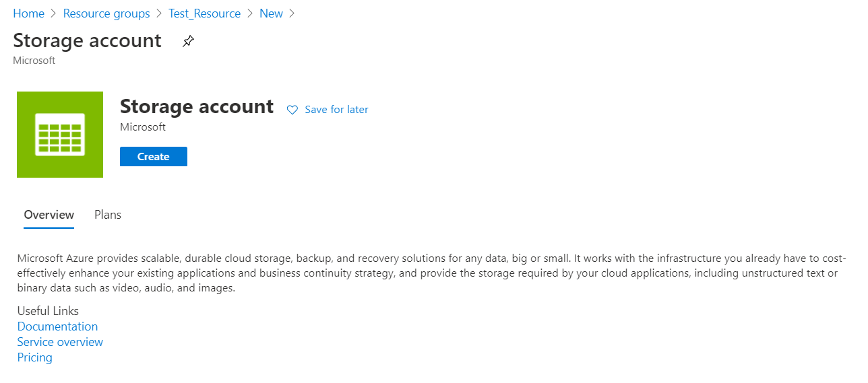Image resolution: width=868 pixels, height=383 pixels.
Task: Click the heart icon to save for later
Action: tap(292, 110)
